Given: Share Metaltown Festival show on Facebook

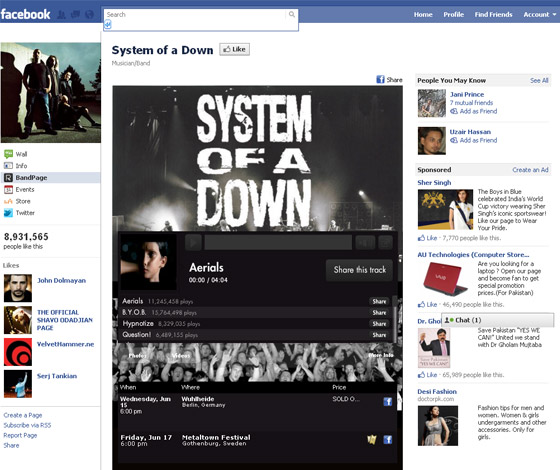Looking at the screenshot, I should 388,440.
